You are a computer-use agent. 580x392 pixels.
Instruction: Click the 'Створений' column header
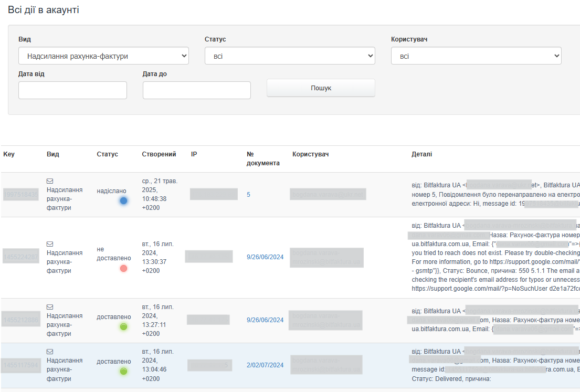(159, 154)
